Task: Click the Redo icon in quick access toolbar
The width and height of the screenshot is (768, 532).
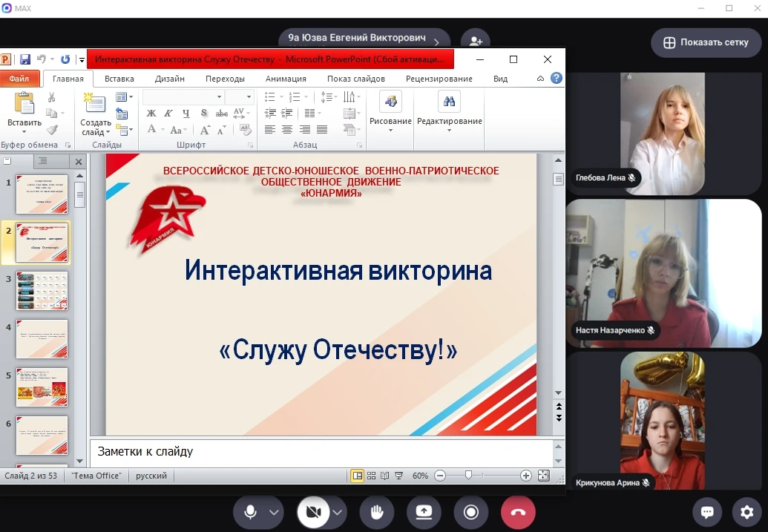Action: pos(65,59)
